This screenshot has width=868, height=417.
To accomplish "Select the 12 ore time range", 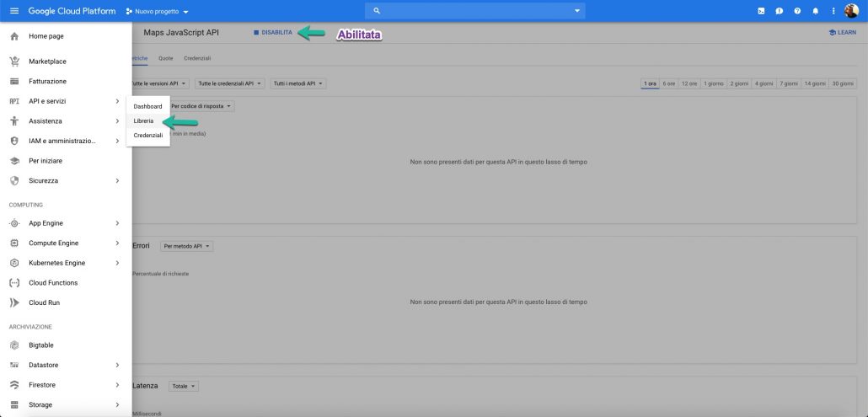I will (x=689, y=83).
